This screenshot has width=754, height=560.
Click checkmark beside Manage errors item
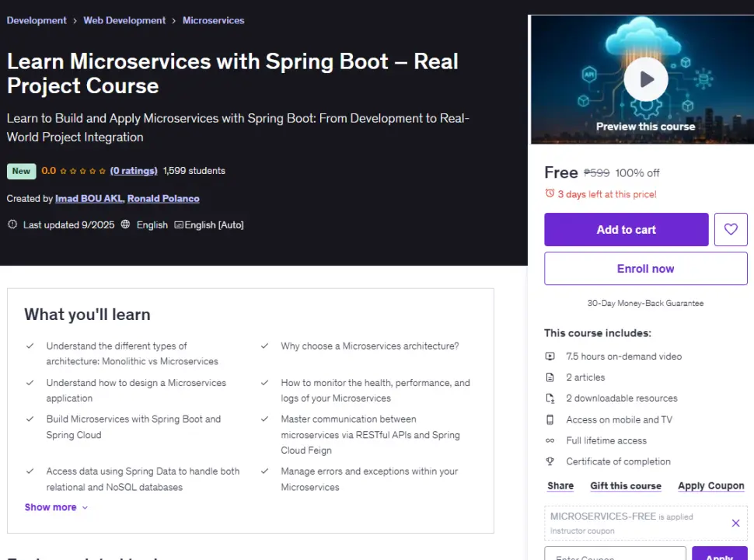point(264,471)
